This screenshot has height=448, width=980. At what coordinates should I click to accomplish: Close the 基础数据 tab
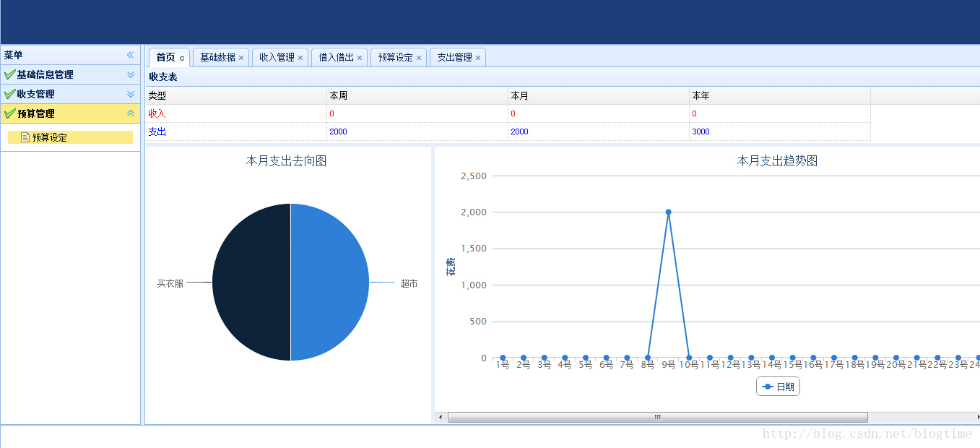[241, 58]
